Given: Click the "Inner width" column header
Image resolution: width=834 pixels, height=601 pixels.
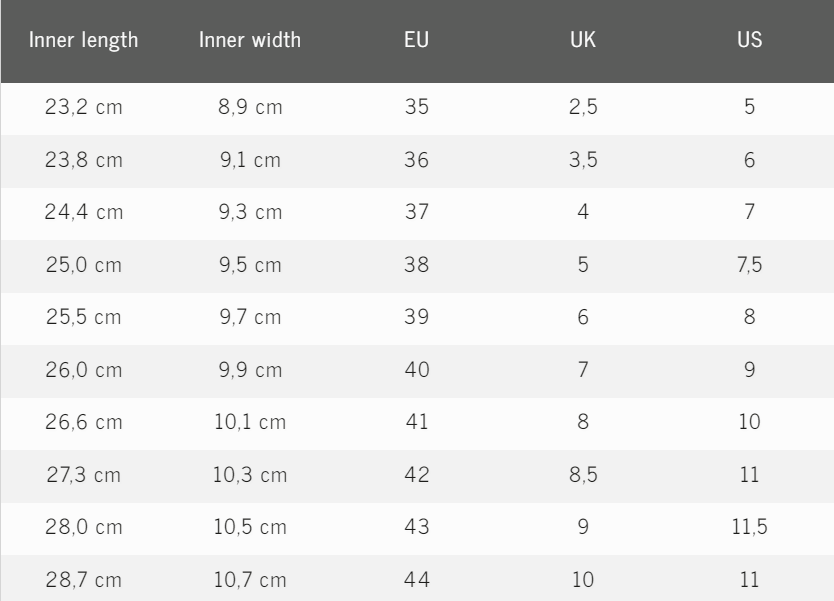Looking at the screenshot, I should tap(250, 42).
